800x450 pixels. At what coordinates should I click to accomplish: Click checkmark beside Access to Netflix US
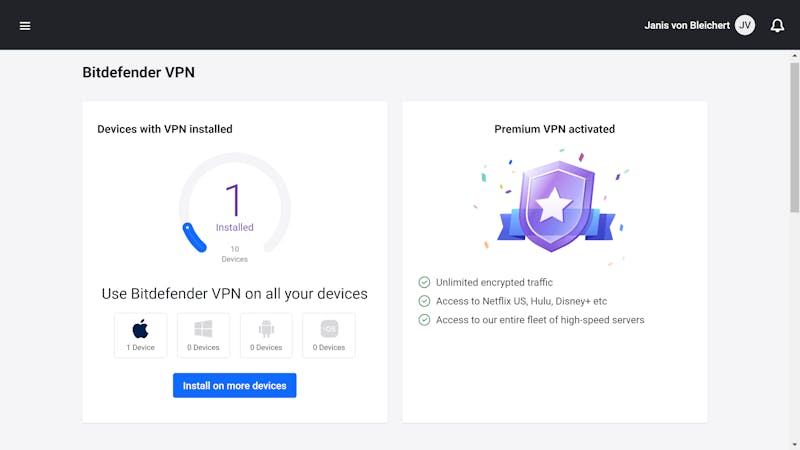[424, 301]
